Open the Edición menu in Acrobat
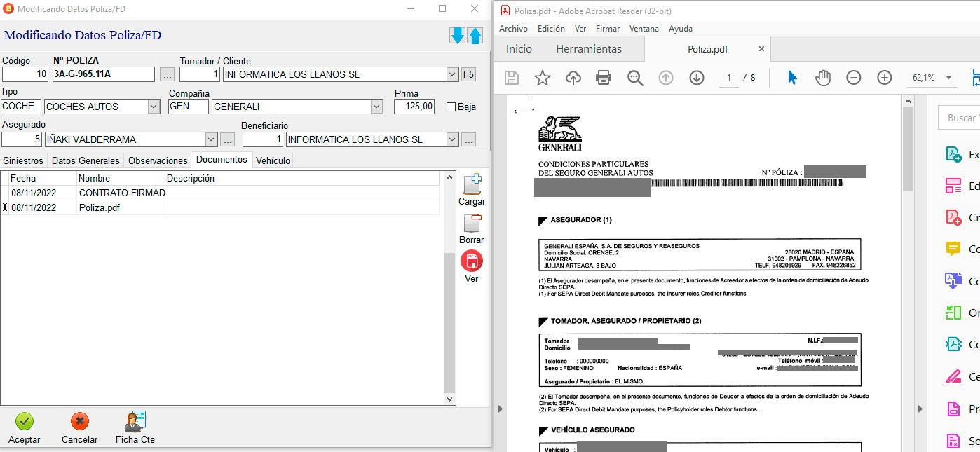The image size is (980, 452). click(x=551, y=29)
